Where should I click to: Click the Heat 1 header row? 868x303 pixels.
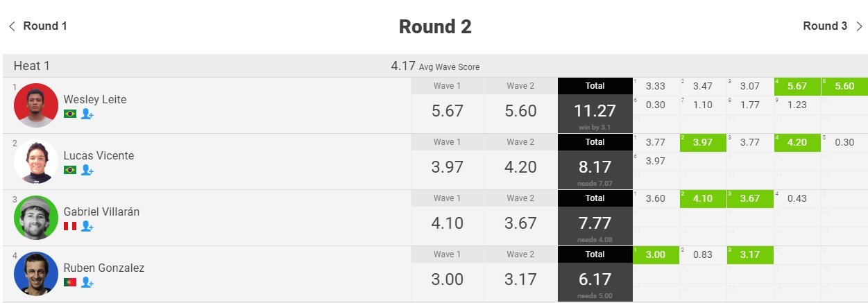pos(434,66)
